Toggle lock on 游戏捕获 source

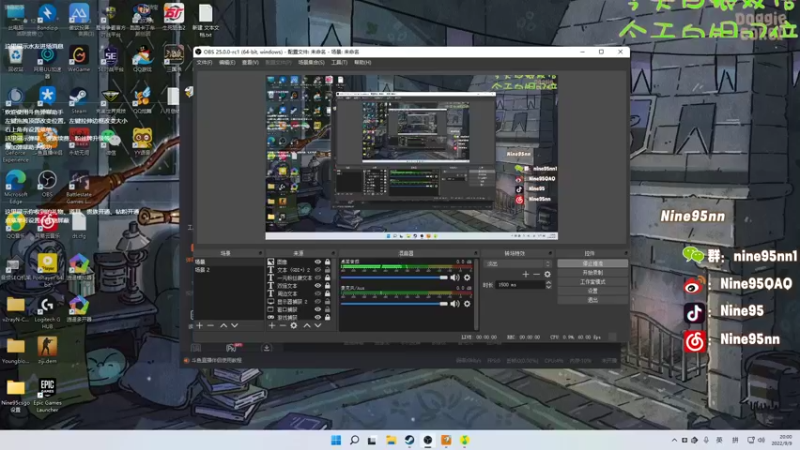point(328,317)
